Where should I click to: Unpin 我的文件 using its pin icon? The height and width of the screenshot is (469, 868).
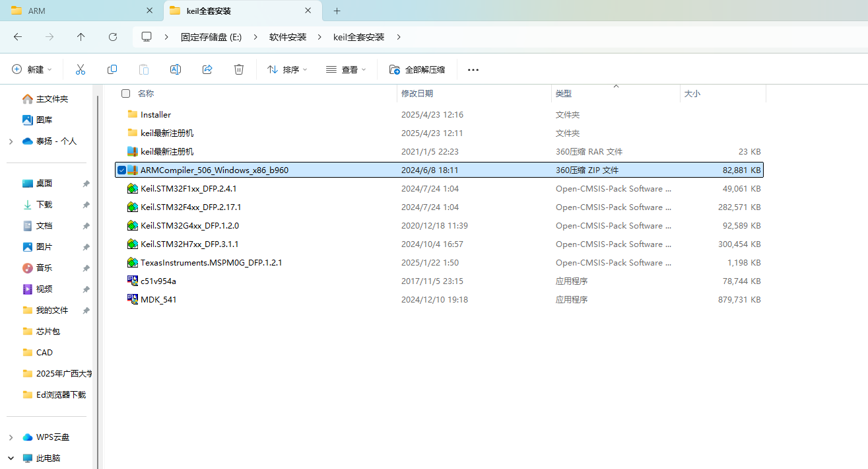86,310
